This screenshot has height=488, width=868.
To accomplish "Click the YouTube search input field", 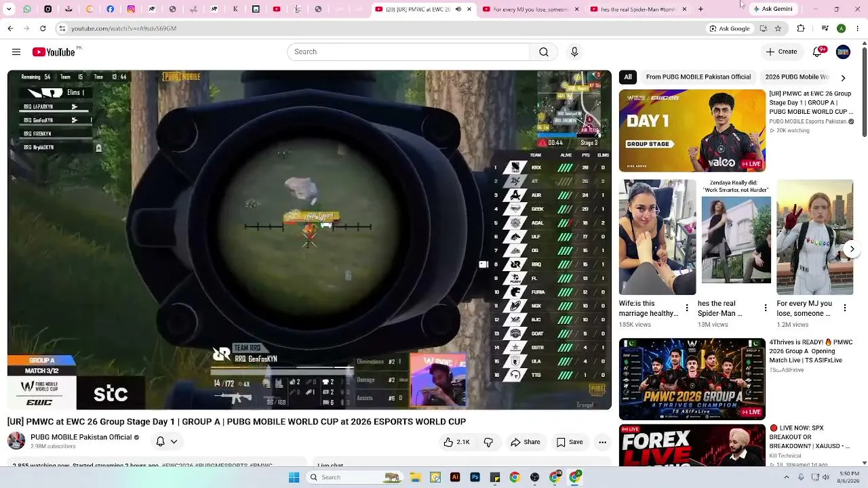I will 408,52.
